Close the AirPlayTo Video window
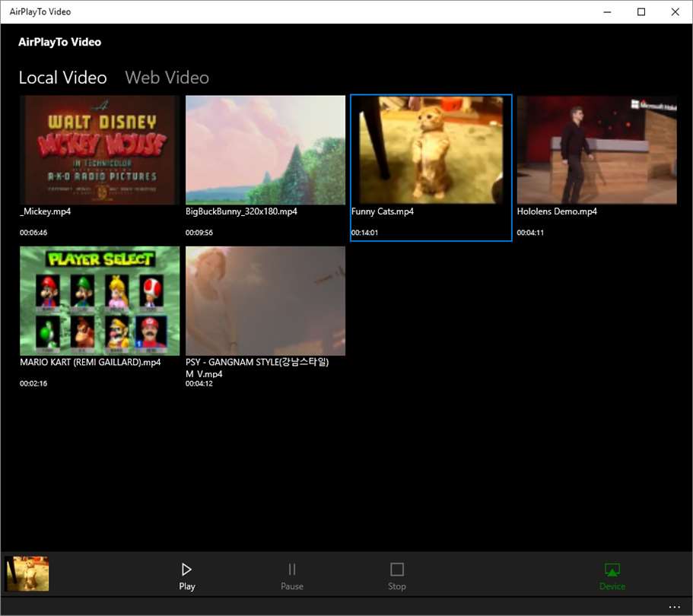Viewport: 693px width, 616px height. [676, 12]
